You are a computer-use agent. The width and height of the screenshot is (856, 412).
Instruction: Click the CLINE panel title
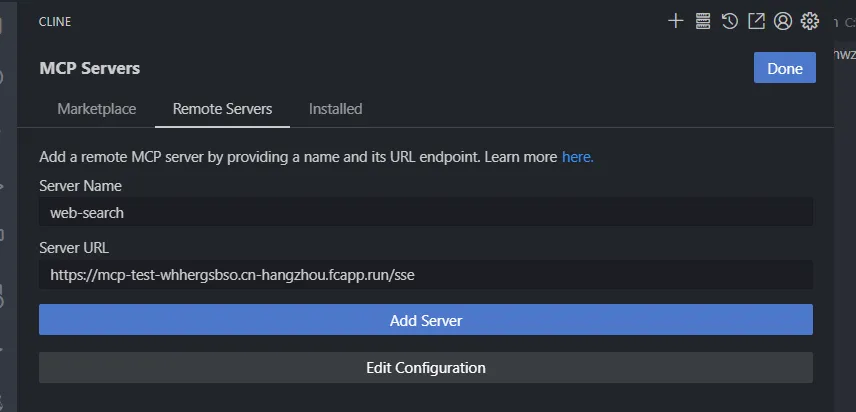[55, 21]
